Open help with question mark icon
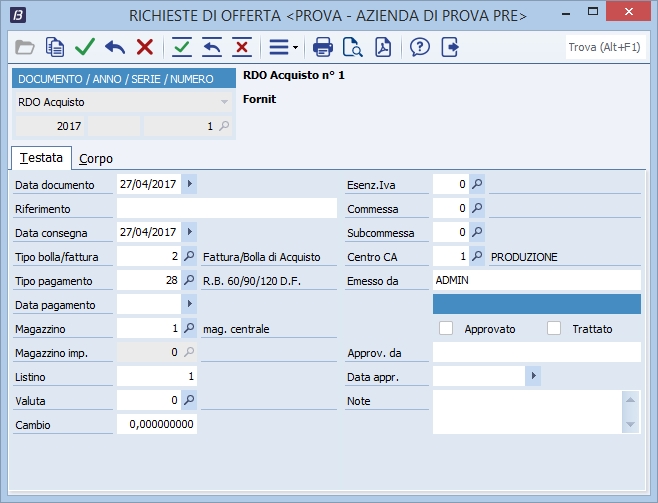 [x=420, y=47]
